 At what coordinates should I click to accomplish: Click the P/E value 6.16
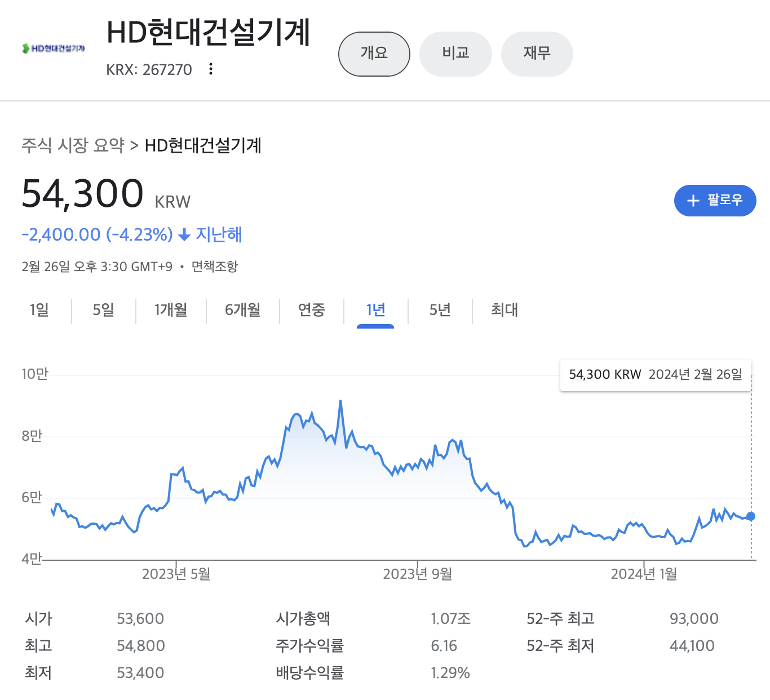444,646
